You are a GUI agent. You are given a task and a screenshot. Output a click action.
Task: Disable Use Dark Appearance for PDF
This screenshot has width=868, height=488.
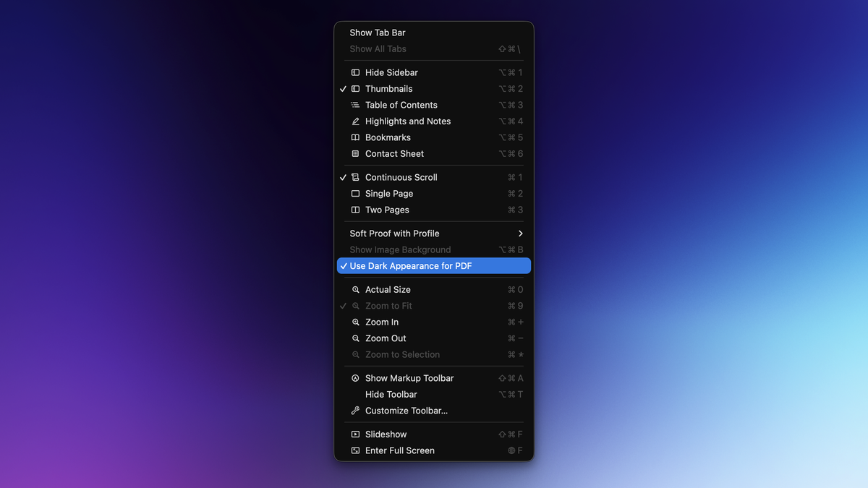[410, 266]
